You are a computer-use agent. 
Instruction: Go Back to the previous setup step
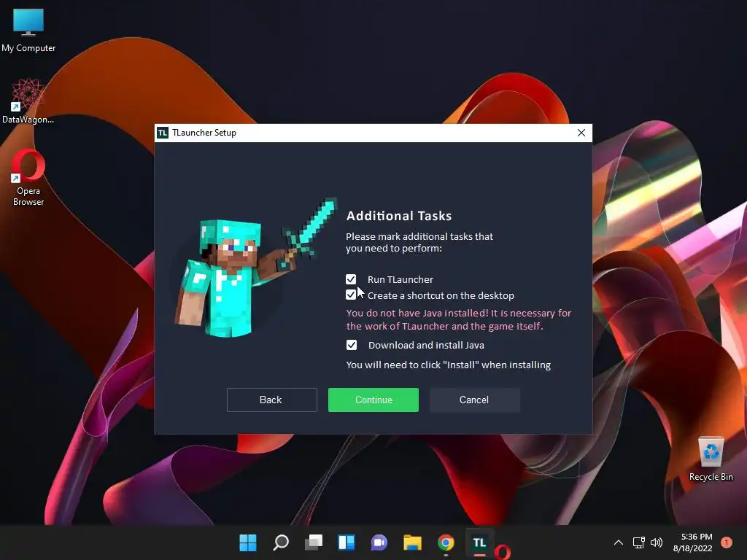coord(271,400)
